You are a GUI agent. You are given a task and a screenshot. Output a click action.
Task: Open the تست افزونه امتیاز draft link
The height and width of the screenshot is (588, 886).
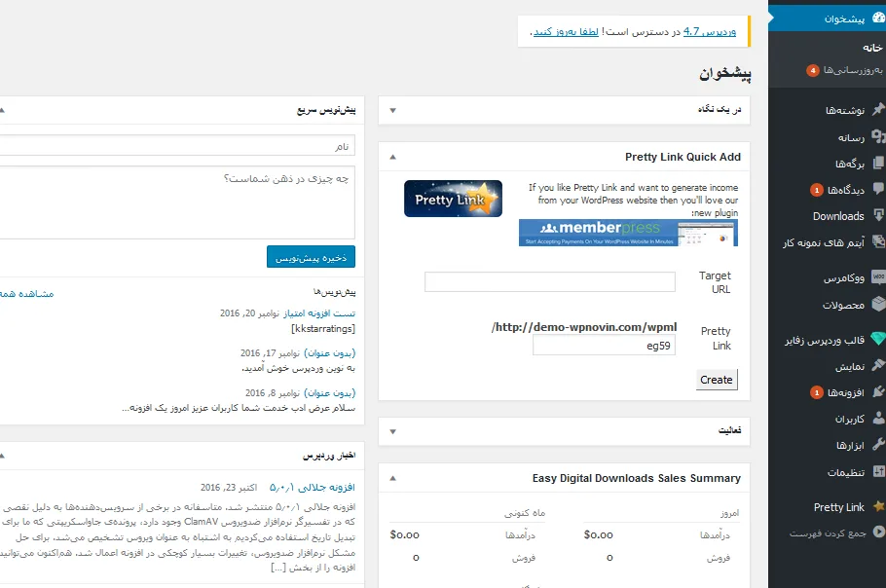click(x=319, y=312)
